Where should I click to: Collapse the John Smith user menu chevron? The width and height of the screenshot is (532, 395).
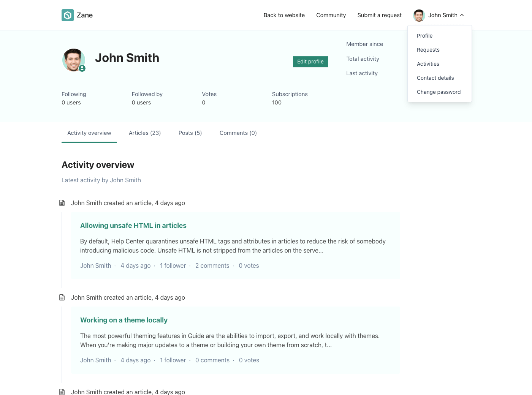click(462, 15)
